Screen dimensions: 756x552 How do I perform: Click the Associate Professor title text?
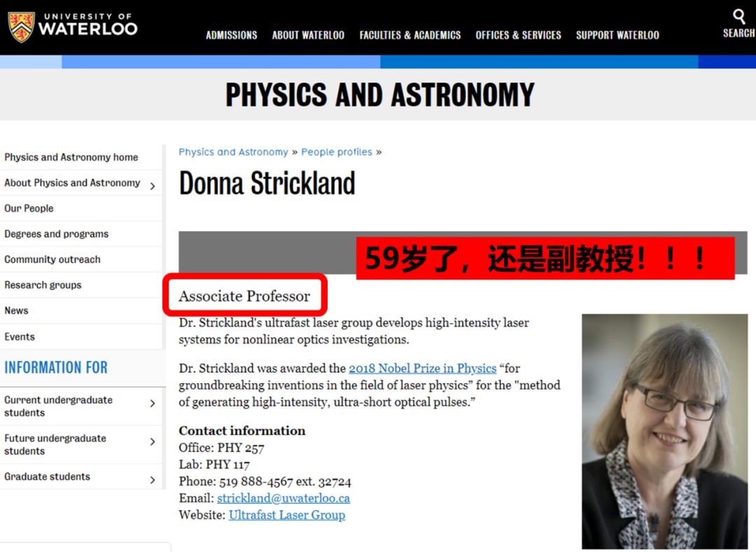click(x=244, y=296)
